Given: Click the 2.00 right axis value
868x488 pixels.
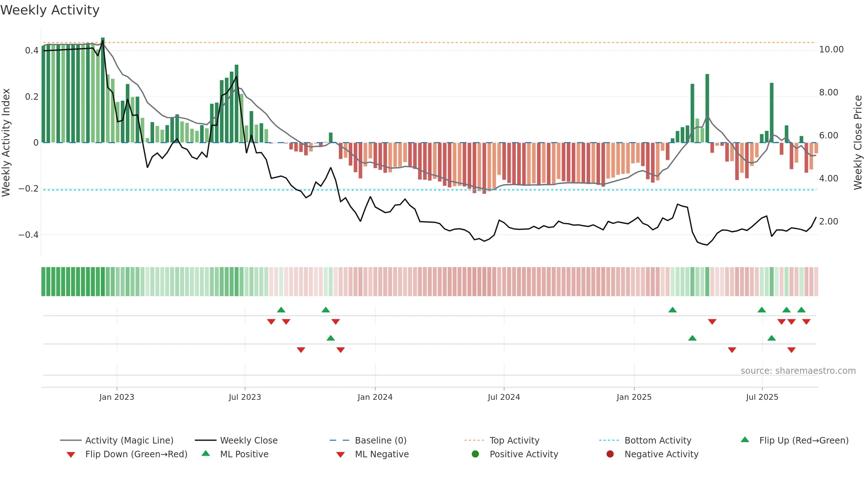Looking at the screenshot, I should point(829,222).
